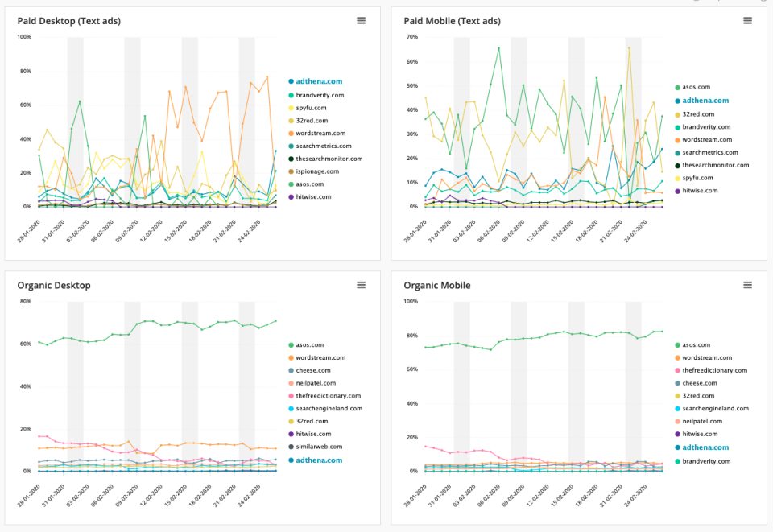Toggle wordstream.com series in Paid Desktop legend

pyautogui.click(x=317, y=134)
